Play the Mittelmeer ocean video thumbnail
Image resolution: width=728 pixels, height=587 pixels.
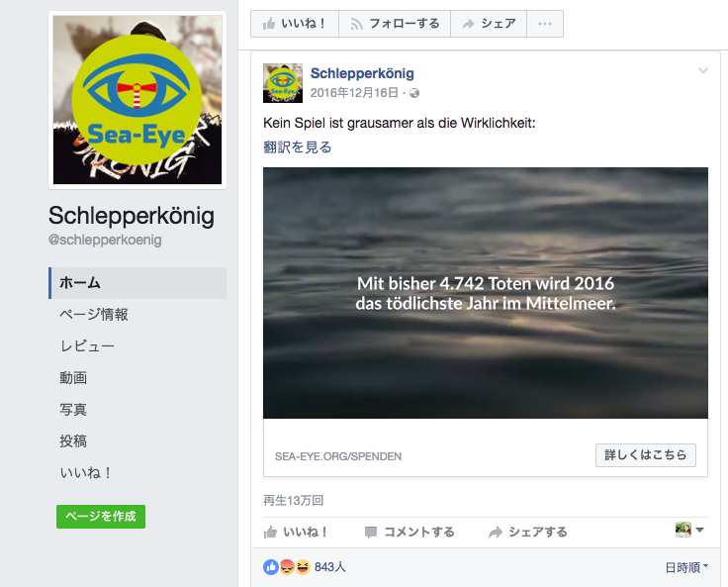[486, 293]
